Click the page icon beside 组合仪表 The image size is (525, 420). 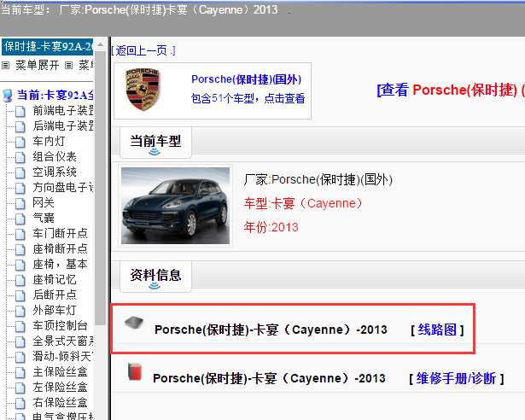tap(20, 157)
